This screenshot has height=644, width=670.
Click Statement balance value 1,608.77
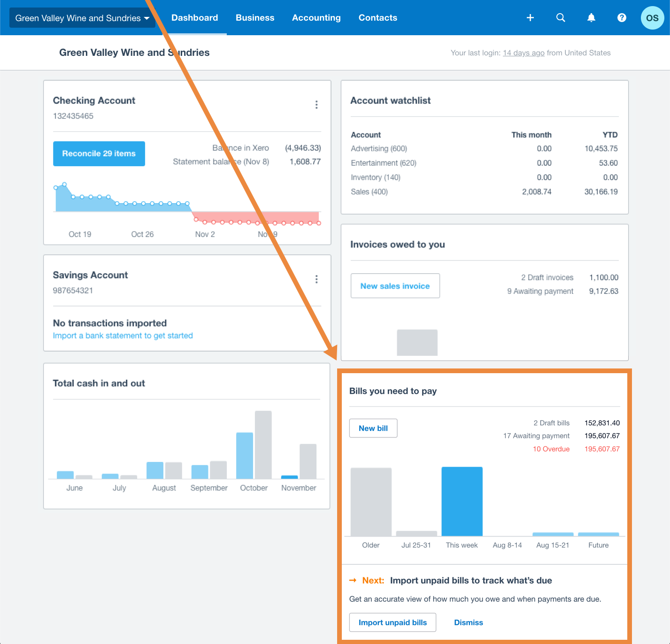click(x=305, y=161)
